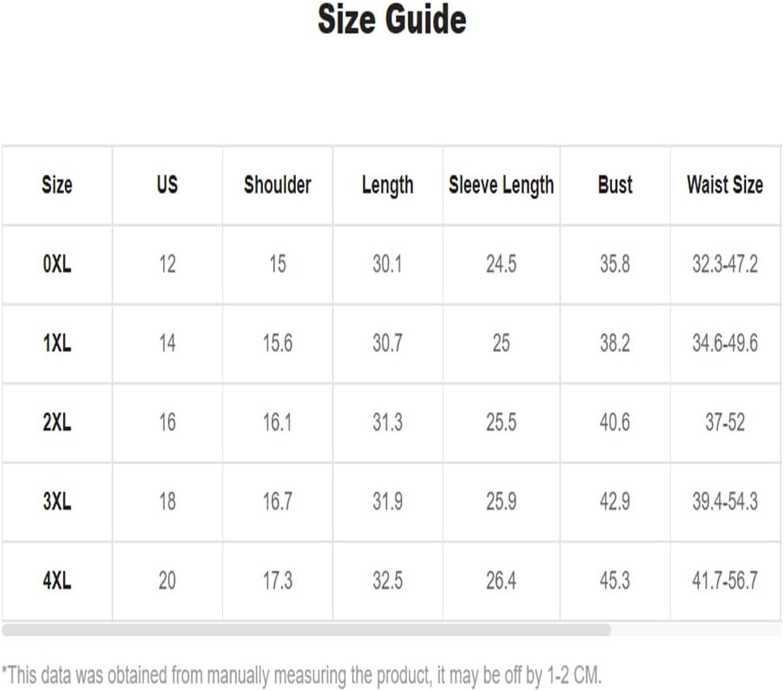The height and width of the screenshot is (691, 784).
Task: Select the 4XL size row label
Action: (x=57, y=581)
